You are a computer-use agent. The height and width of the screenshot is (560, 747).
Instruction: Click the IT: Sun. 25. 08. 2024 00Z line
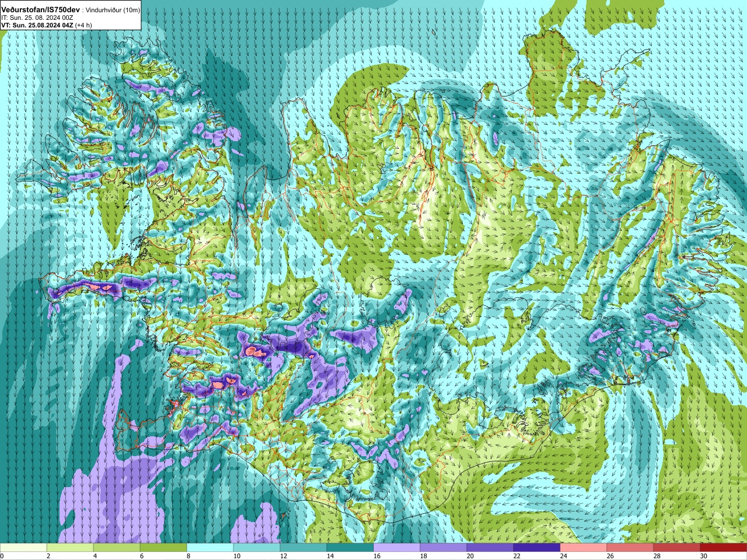click(37, 17)
